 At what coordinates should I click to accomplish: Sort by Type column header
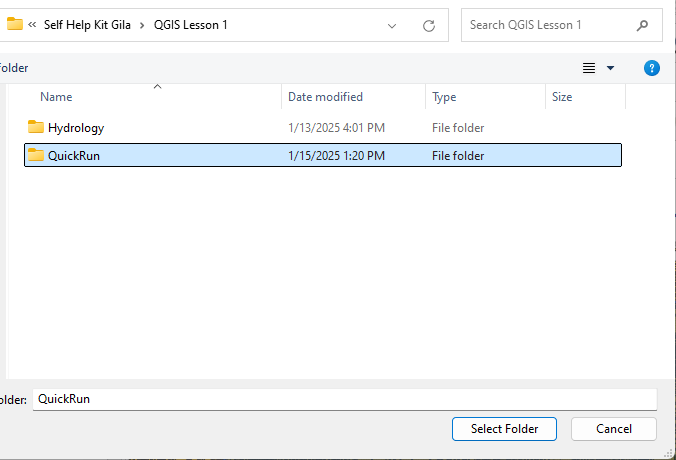tap(444, 97)
